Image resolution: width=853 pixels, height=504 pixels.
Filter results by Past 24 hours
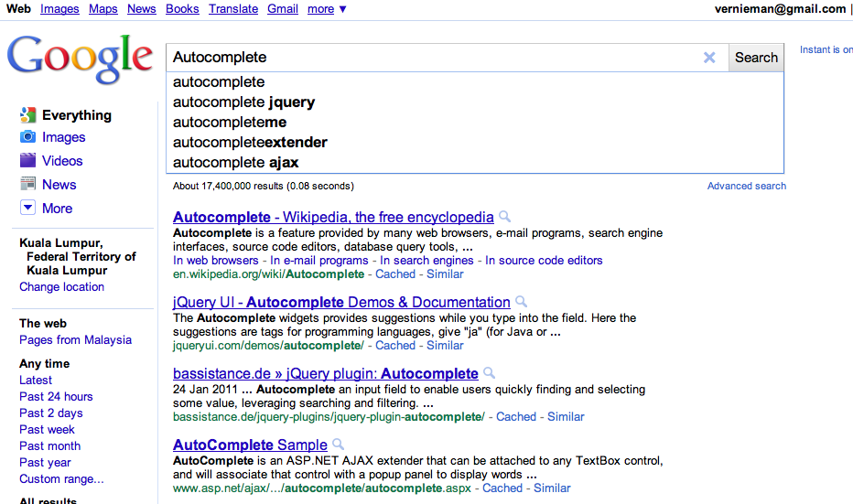pyautogui.click(x=56, y=396)
